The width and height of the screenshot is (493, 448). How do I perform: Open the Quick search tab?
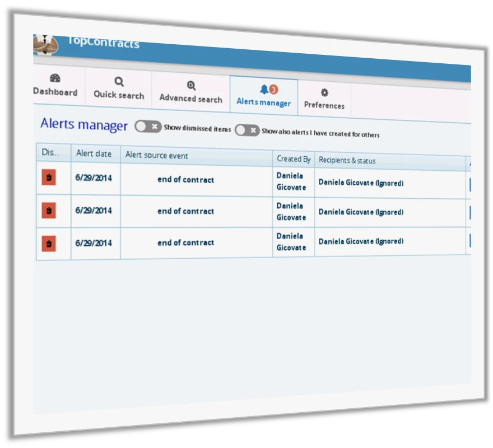(x=119, y=88)
